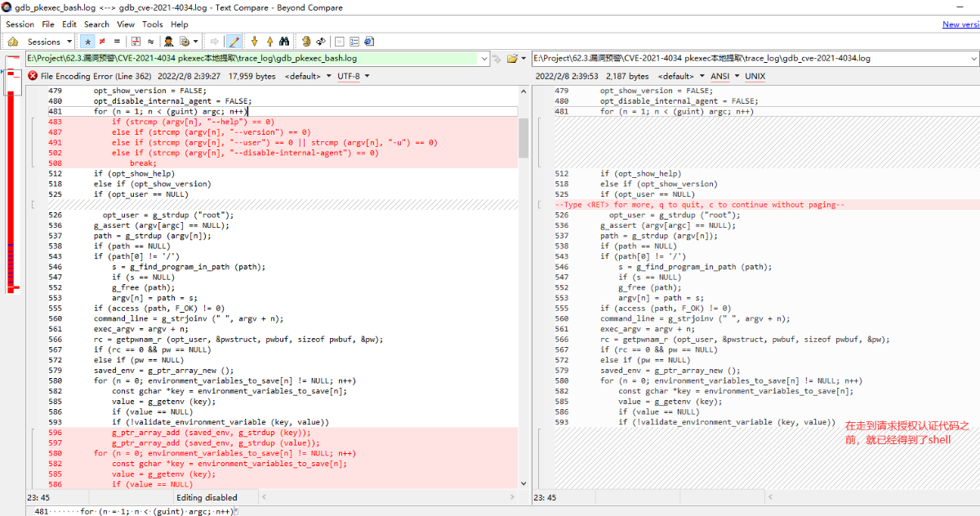Click the Open file folder icon
This screenshot has height=516, width=980.
point(512,59)
